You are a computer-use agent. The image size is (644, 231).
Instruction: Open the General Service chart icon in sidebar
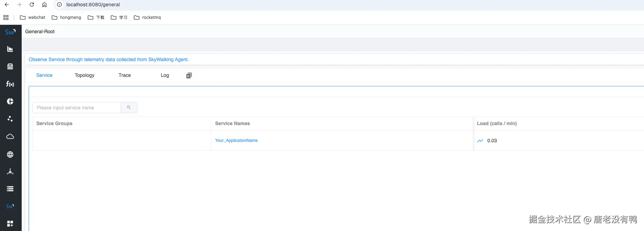(10, 49)
